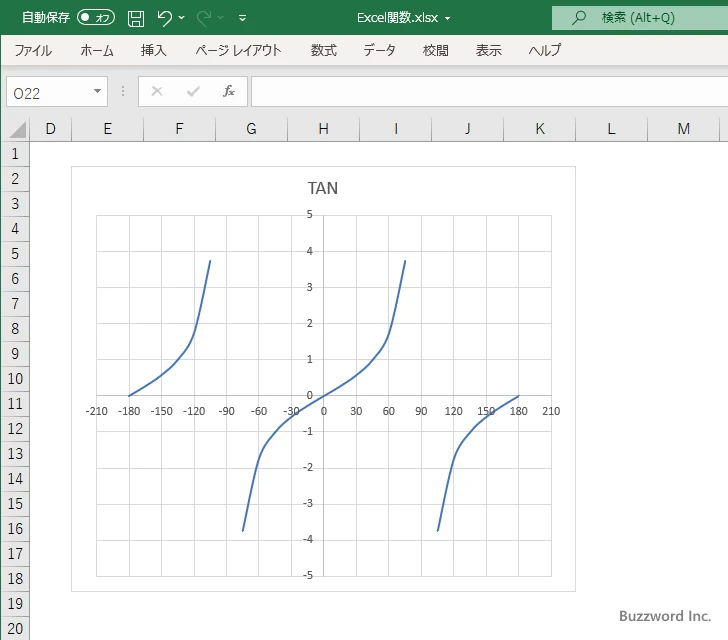Select column L header

point(611,129)
